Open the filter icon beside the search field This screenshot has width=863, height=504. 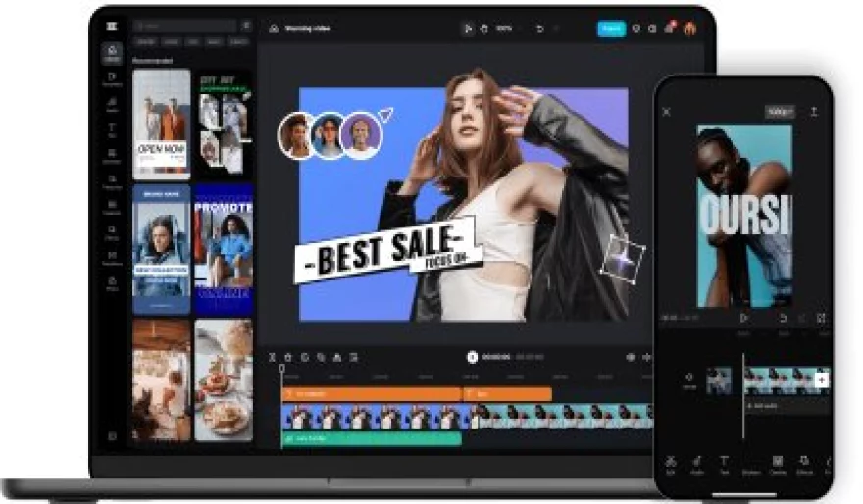(x=246, y=25)
